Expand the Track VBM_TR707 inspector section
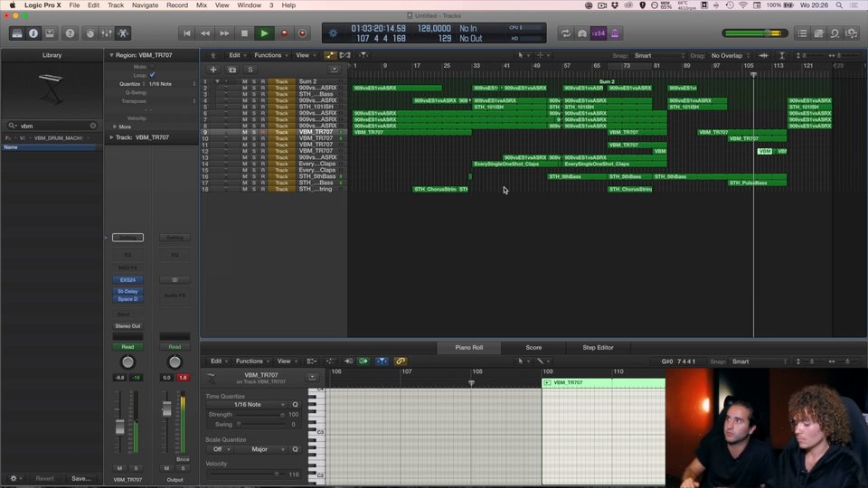The height and width of the screenshot is (488, 868). (111, 137)
